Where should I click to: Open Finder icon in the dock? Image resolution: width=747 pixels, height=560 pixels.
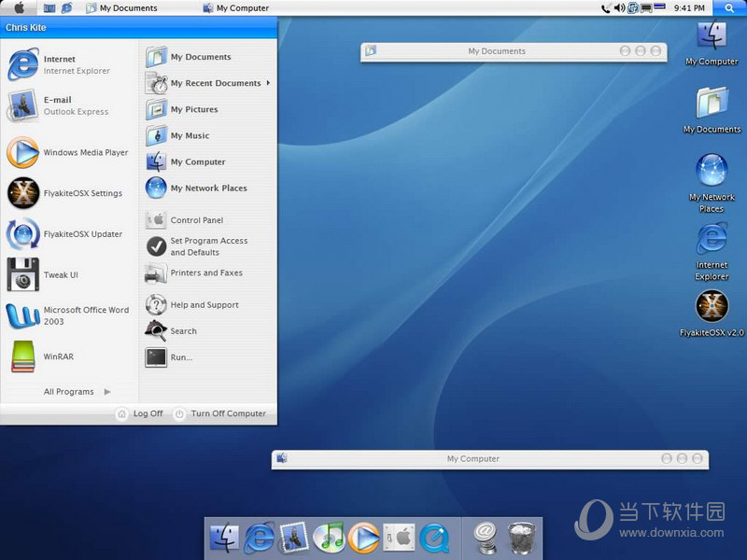pyautogui.click(x=224, y=537)
